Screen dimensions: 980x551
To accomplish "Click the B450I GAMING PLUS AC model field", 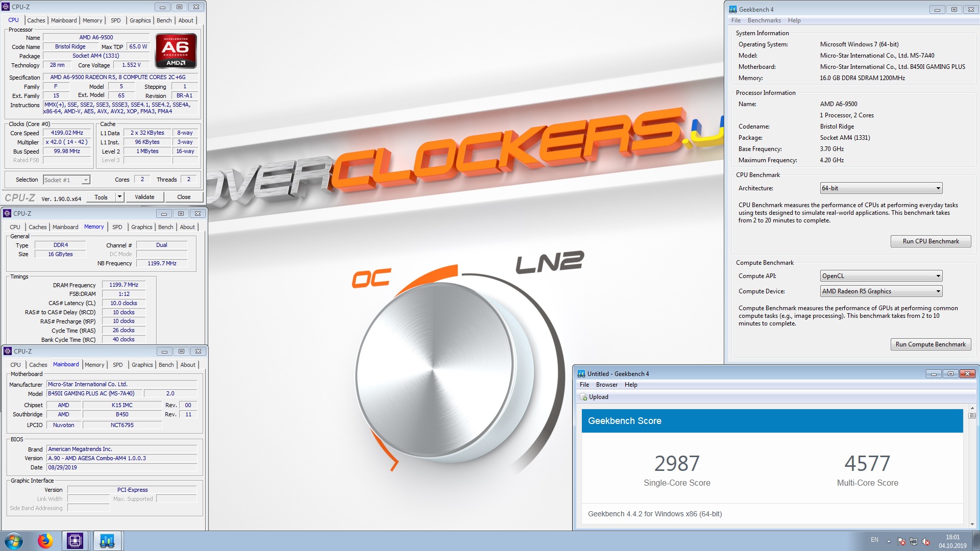I will click(x=94, y=393).
